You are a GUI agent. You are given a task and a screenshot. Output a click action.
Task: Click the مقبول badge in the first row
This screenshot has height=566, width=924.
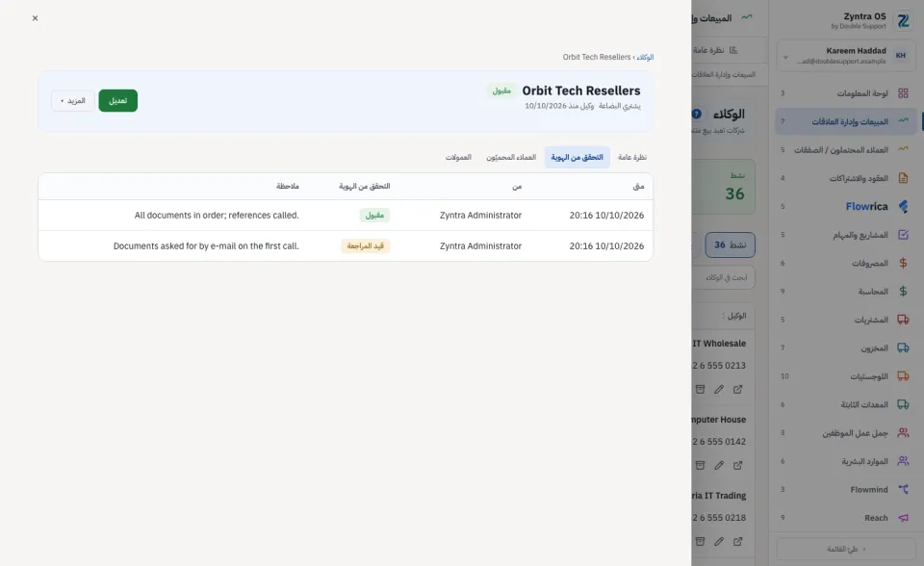(374, 216)
